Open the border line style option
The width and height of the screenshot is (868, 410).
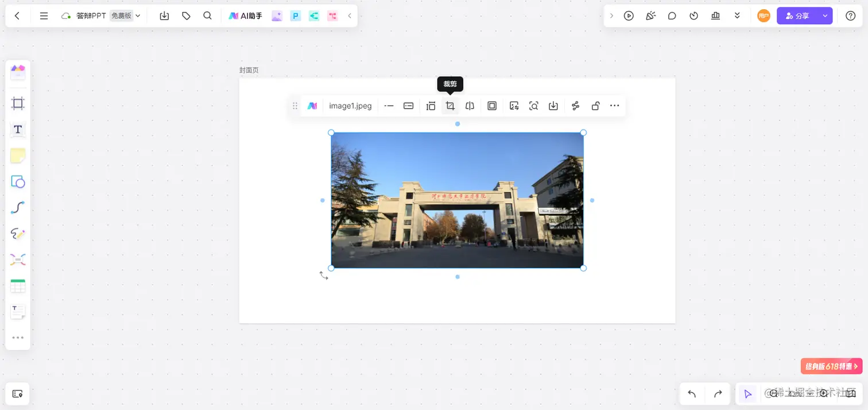[389, 106]
